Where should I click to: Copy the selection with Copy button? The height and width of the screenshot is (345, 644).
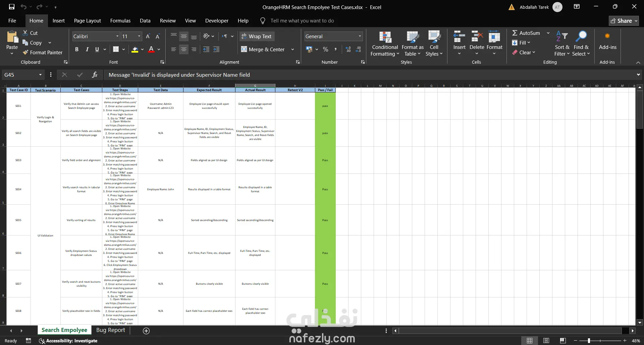[32, 43]
